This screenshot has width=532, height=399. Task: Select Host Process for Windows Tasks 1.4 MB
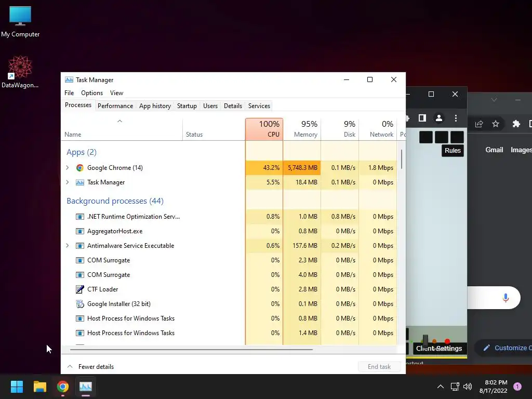click(x=229, y=333)
